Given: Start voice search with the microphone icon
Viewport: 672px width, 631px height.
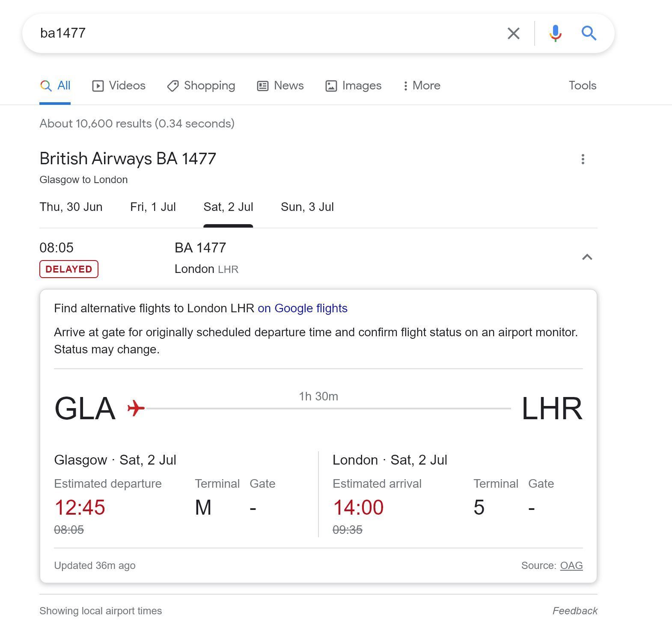Looking at the screenshot, I should click(555, 33).
